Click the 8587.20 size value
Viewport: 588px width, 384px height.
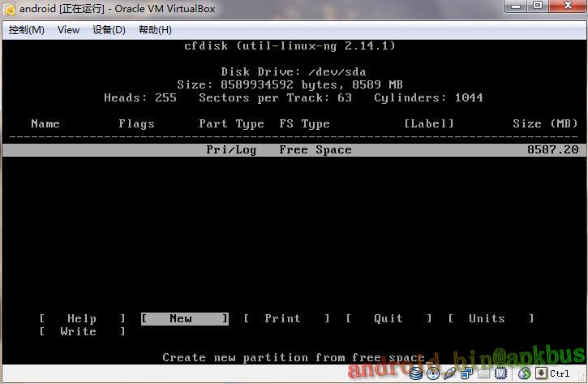tap(552, 149)
